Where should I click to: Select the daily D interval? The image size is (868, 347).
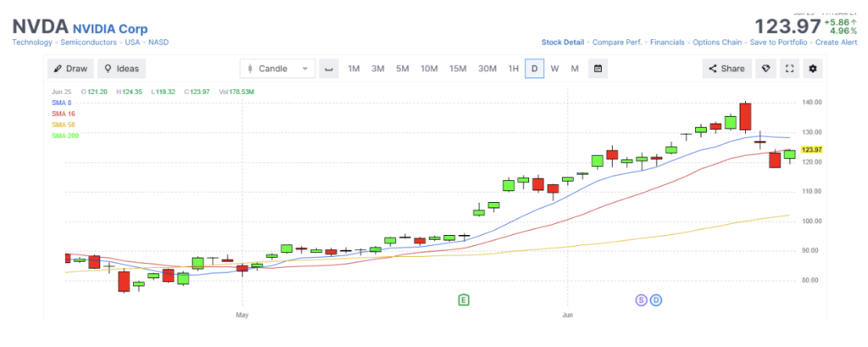pos(534,69)
